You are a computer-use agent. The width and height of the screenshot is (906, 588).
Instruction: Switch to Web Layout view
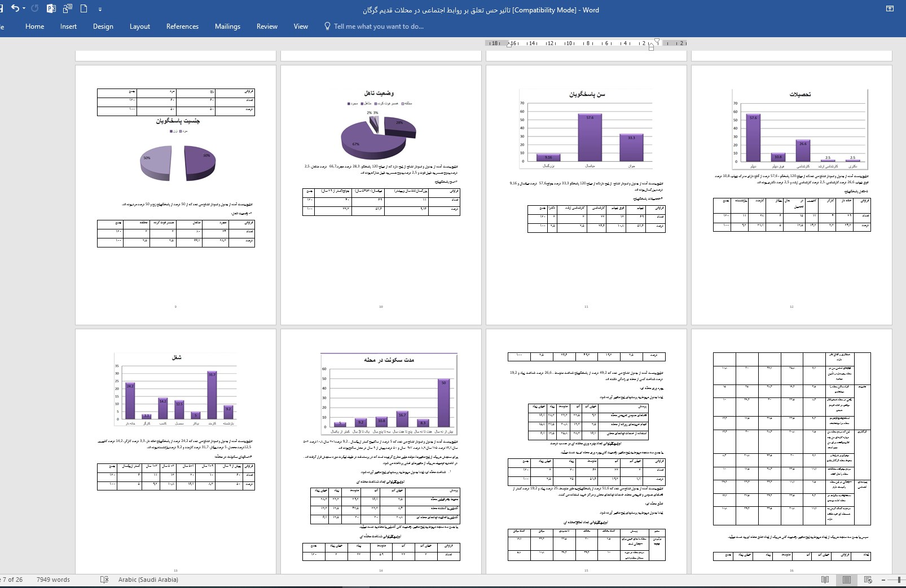tap(868, 580)
